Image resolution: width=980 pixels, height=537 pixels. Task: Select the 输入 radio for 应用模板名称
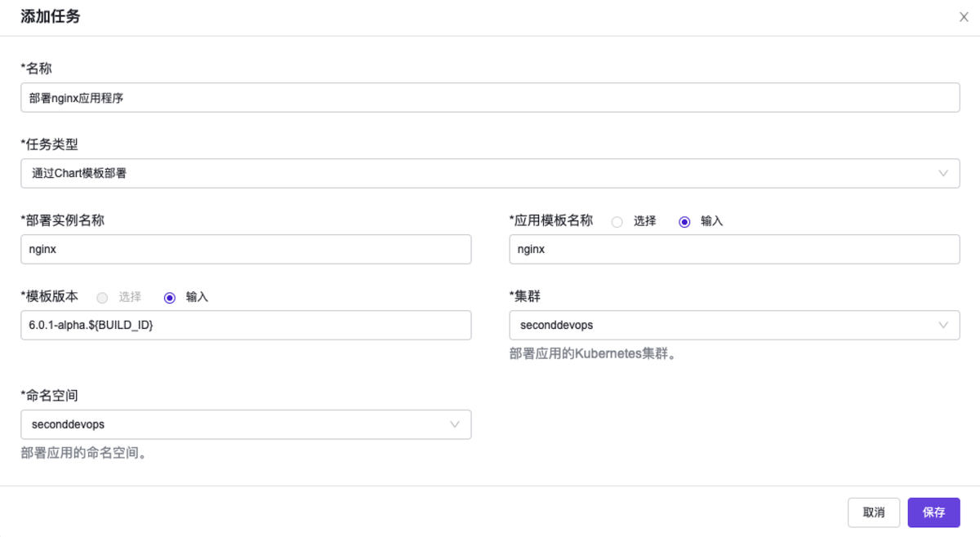[x=684, y=220]
